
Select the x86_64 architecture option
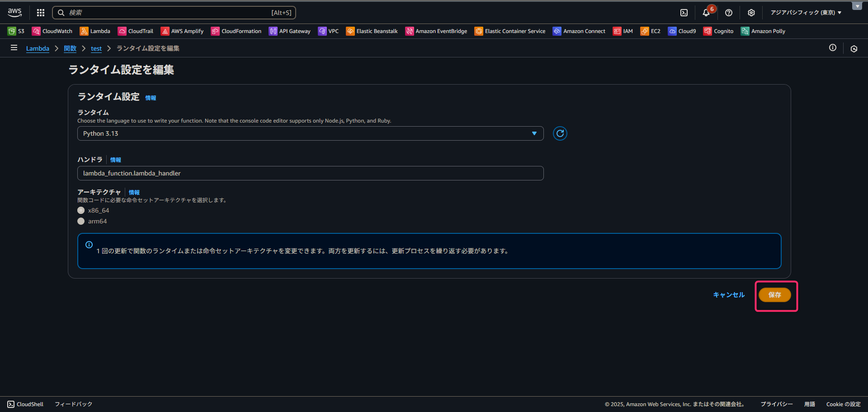point(81,210)
